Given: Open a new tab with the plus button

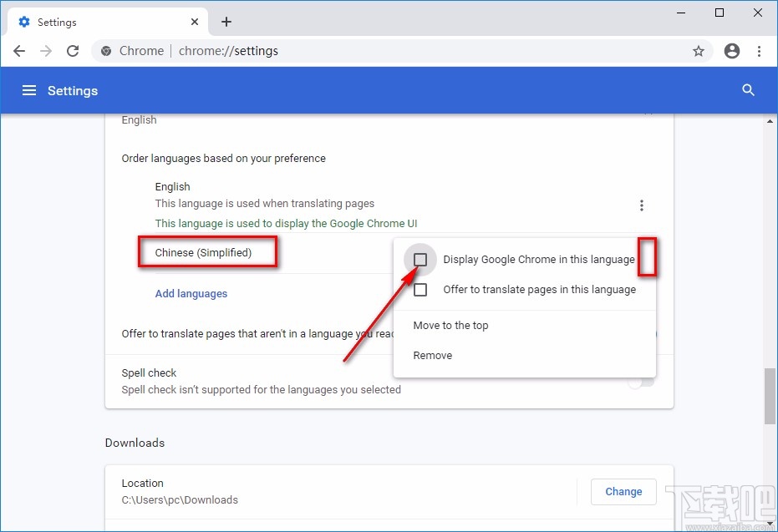Looking at the screenshot, I should tap(226, 22).
